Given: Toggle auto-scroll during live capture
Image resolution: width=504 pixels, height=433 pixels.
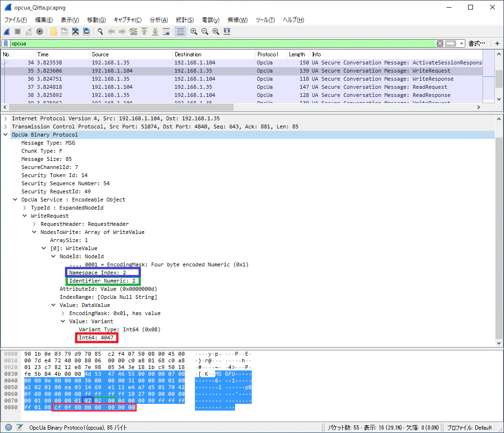Looking at the screenshot, I should coord(166,32).
